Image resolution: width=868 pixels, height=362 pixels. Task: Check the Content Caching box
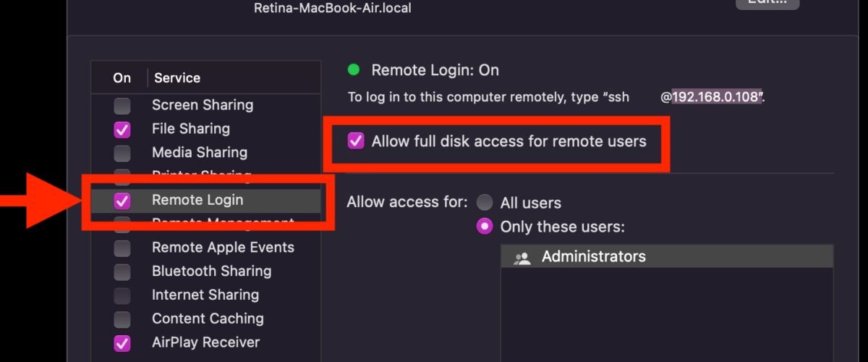point(122,319)
